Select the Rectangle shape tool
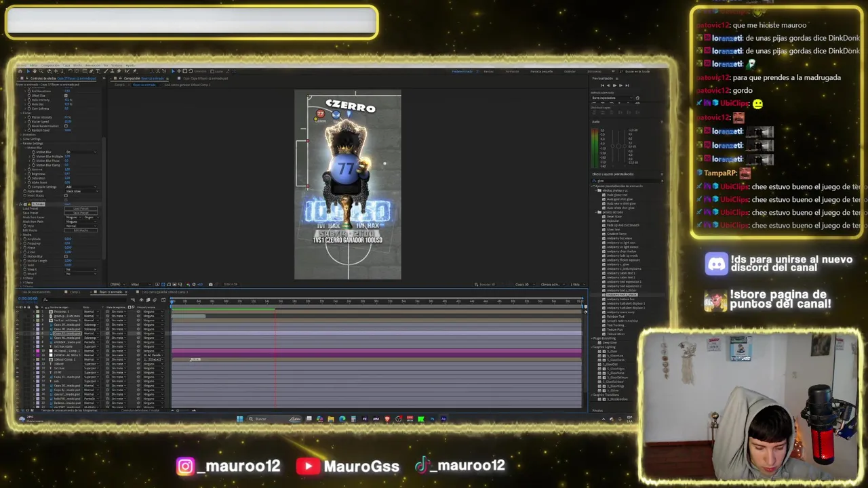Screen dimensions: 868x488 85,71
